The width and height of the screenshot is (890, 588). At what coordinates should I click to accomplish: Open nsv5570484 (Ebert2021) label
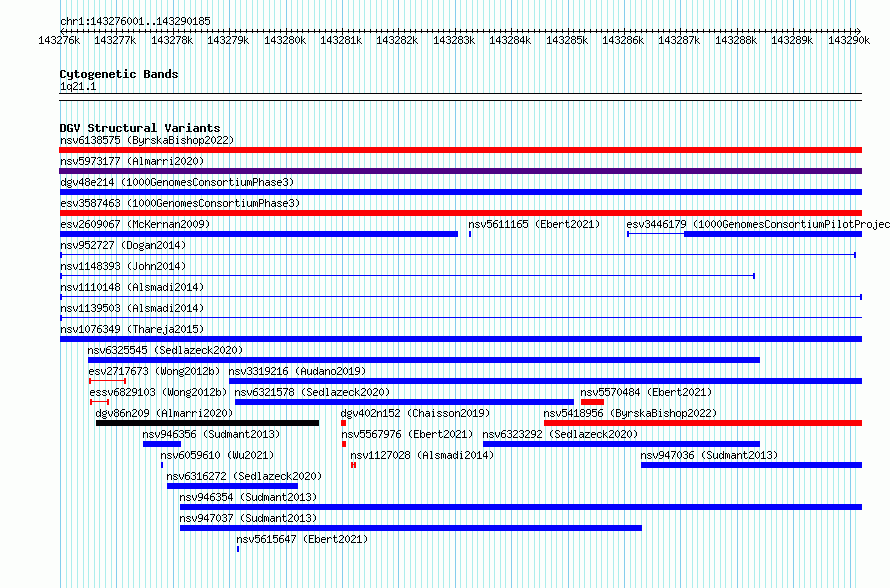click(646, 392)
